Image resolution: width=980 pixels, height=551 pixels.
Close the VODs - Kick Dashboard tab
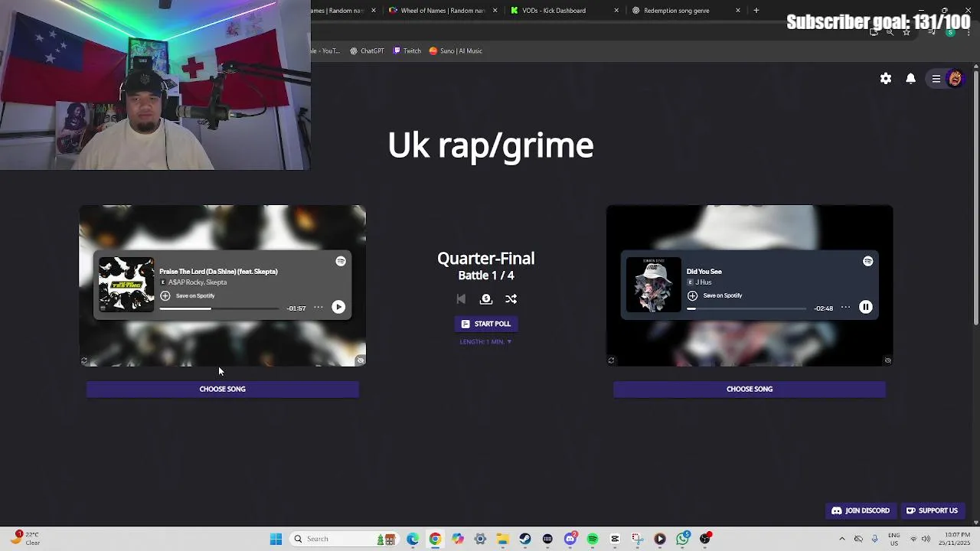point(616,11)
